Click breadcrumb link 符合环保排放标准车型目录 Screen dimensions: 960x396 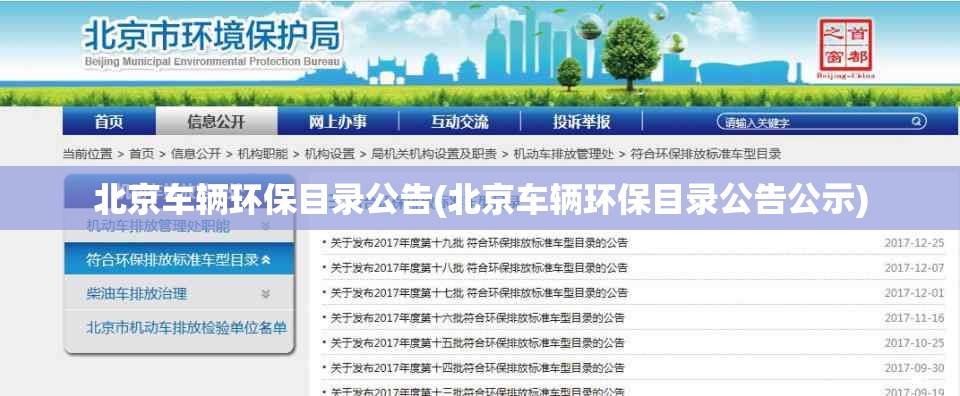coord(705,154)
